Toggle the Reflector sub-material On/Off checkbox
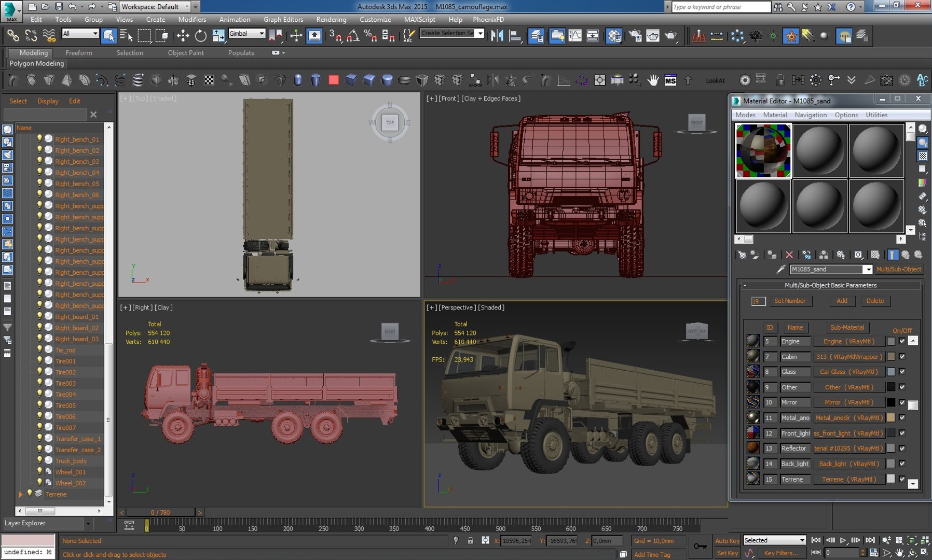This screenshot has height=560, width=932. tap(902, 448)
